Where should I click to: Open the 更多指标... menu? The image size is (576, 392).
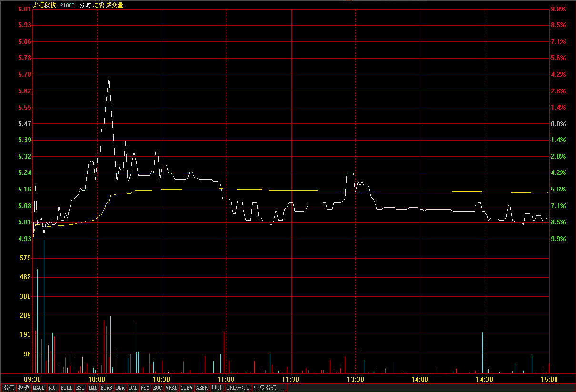coord(269,388)
